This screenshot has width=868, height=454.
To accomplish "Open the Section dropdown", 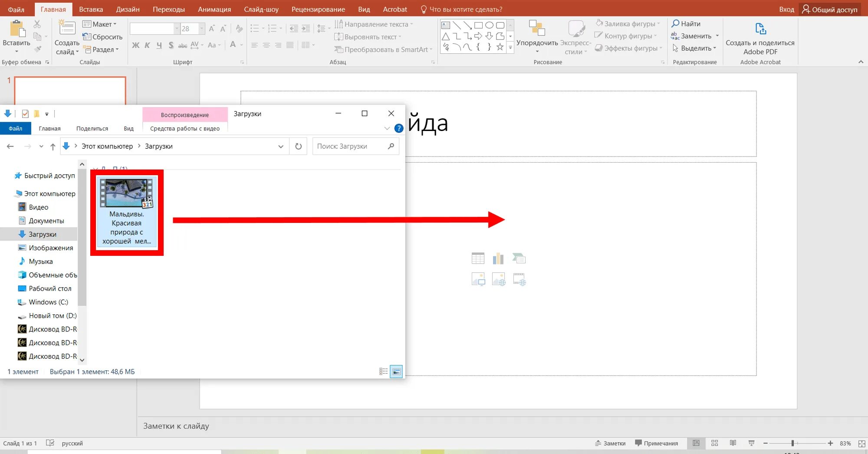I will click(x=101, y=49).
